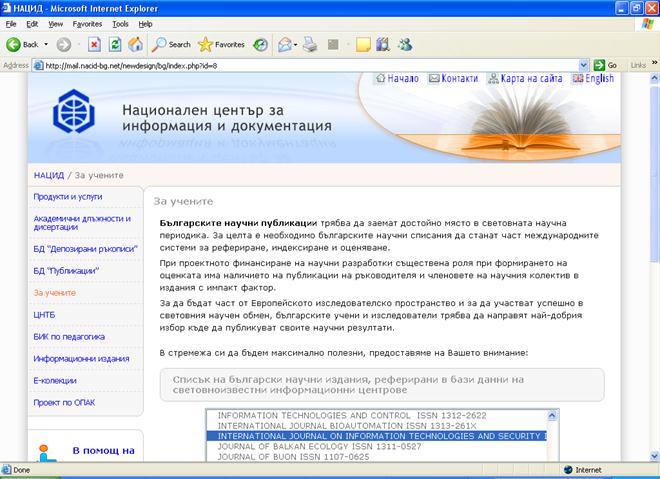Click journal listbox scroll up arrow
660x479 pixels.
tap(552, 415)
